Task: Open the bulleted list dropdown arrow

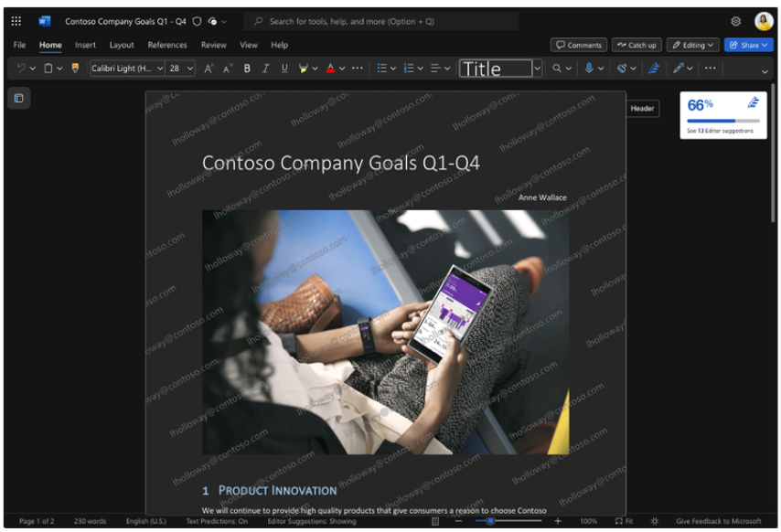Action: click(x=393, y=69)
